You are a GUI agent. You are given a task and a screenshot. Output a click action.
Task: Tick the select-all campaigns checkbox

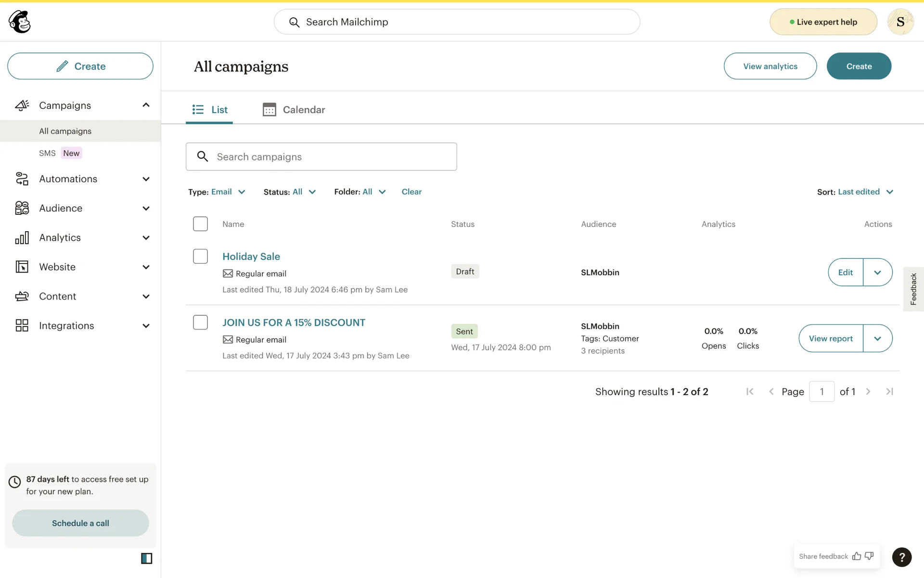[x=200, y=224]
